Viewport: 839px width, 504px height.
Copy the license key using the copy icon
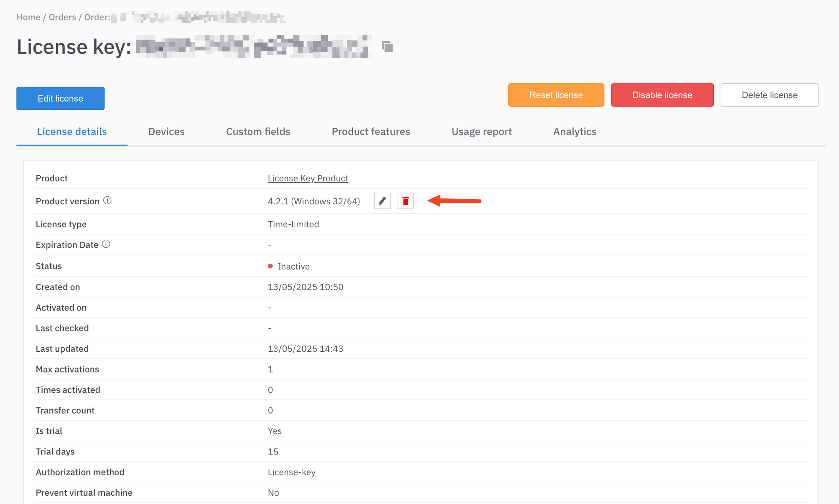coord(387,47)
